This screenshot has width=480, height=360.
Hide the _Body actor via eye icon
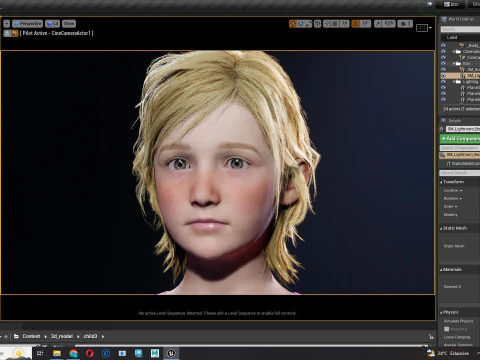pos(443,45)
